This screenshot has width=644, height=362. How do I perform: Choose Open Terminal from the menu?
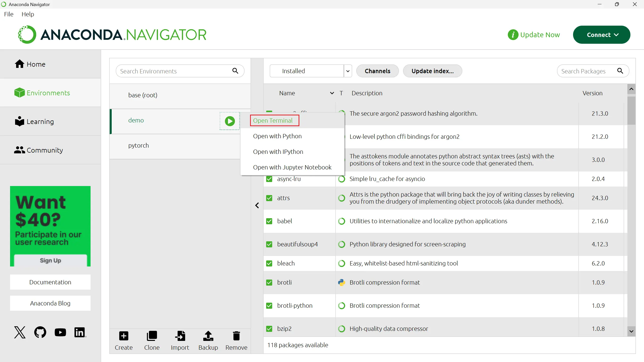click(273, 121)
